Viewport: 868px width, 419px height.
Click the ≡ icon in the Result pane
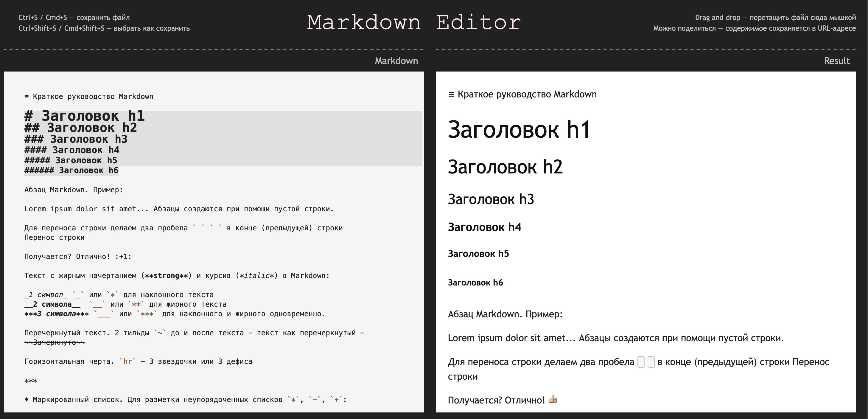click(x=451, y=94)
